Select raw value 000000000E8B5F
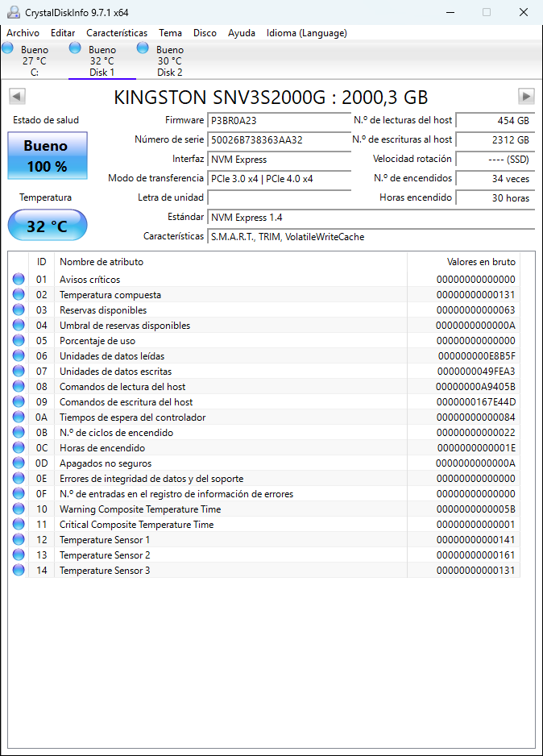Image resolution: width=543 pixels, height=756 pixels. point(476,355)
